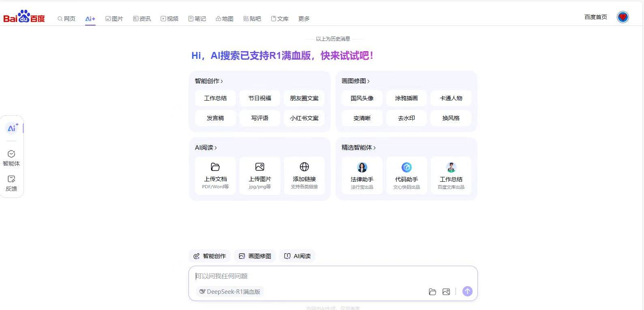Select the AI+ tab in top navigation

(x=90, y=19)
